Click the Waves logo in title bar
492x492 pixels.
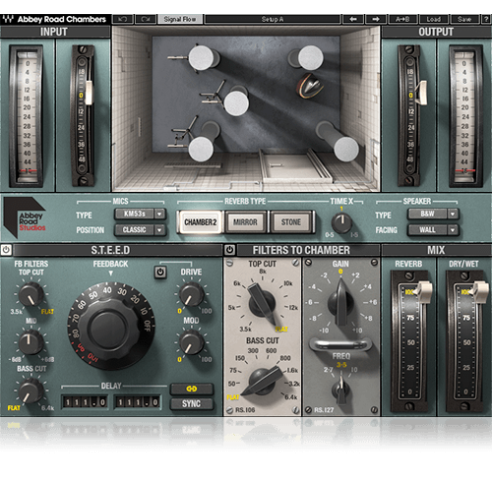tap(8, 19)
